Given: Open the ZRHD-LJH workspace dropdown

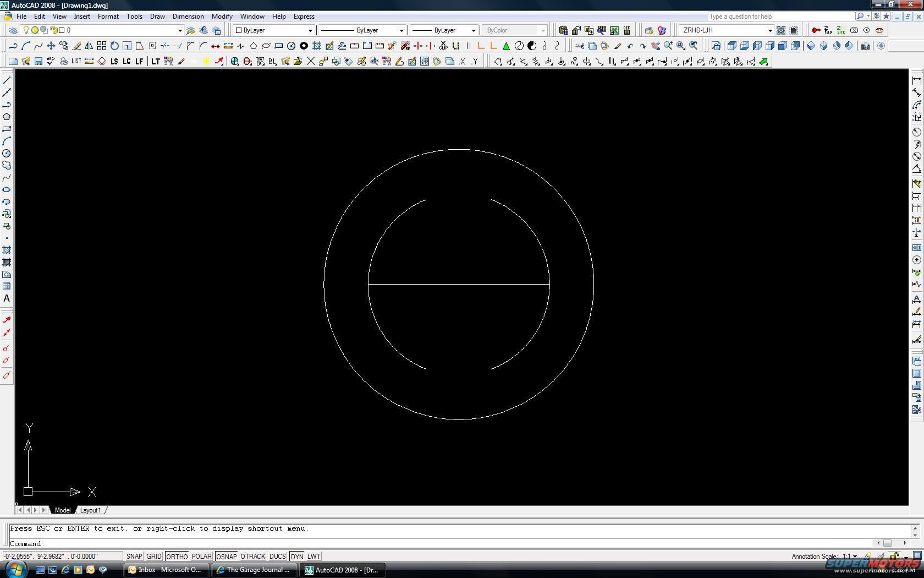Looking at the screenshot, I should (769, 30).
